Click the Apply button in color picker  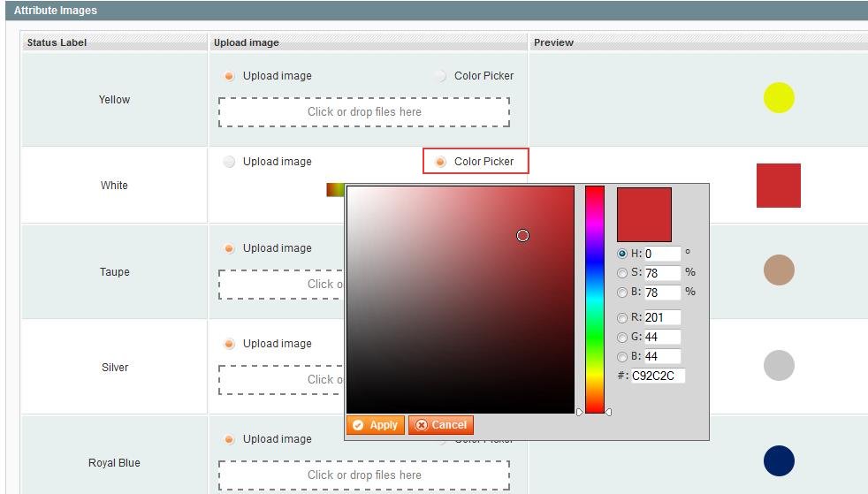pyautogui.click(x=375, y=425)
